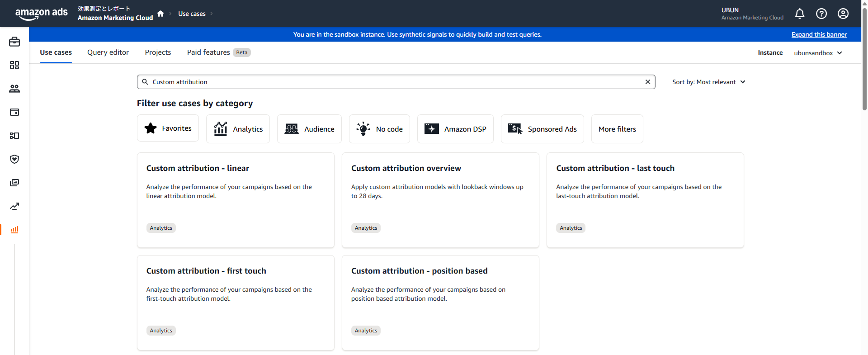Open the Custom attribution - linear card
This screenshot has height=355, width=868.
[236, 200]
